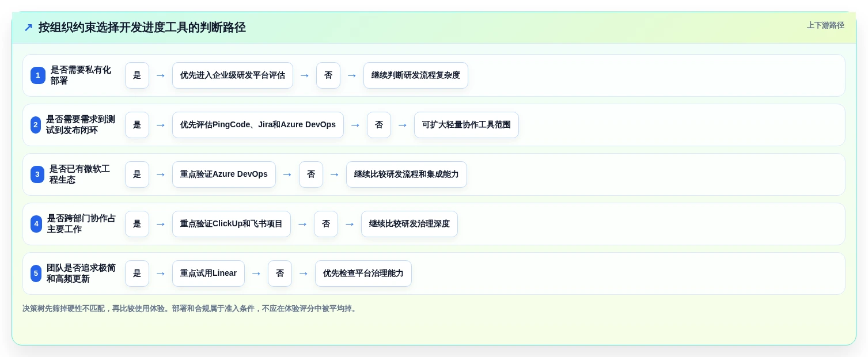Click step number 3 badge
This screenshot has height=357, width=868.
click(37, 174)
